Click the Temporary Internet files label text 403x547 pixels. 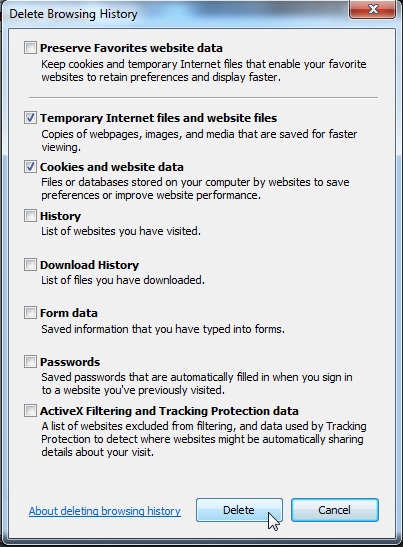pos(158,118)
